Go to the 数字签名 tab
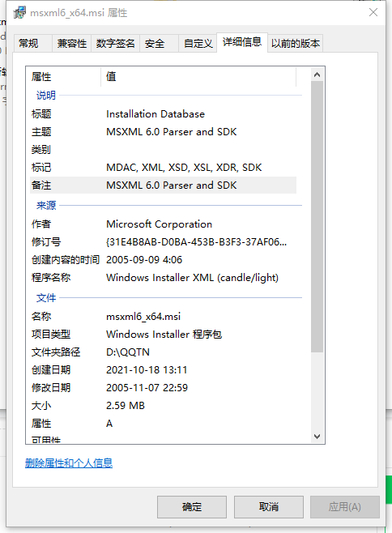The image size is (392, 533). (x=115, y=44)
